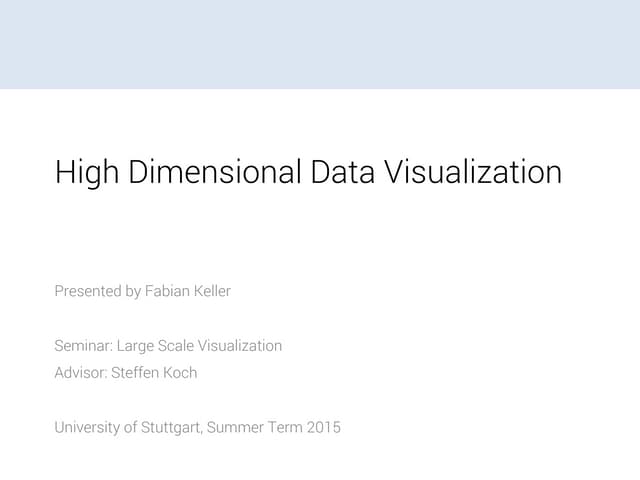Click the words Presented by
Screen dimensions: 640x480
[x=97, y=291]
